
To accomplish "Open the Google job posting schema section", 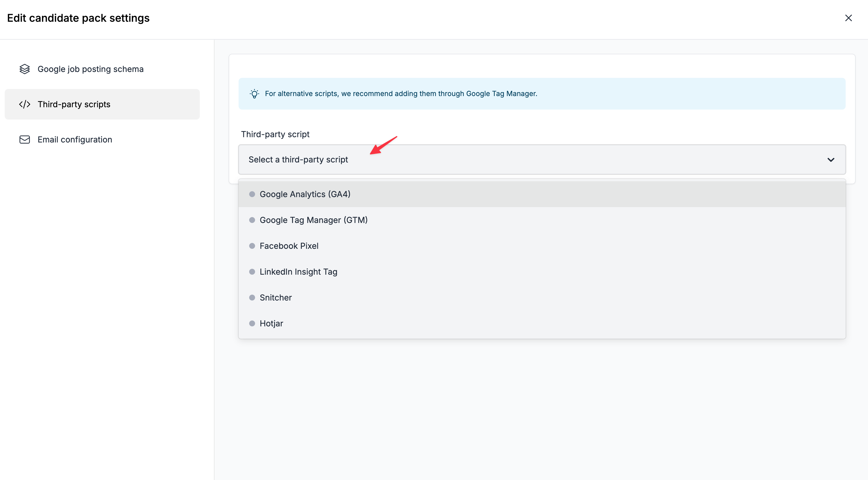I will pos(90,69).
